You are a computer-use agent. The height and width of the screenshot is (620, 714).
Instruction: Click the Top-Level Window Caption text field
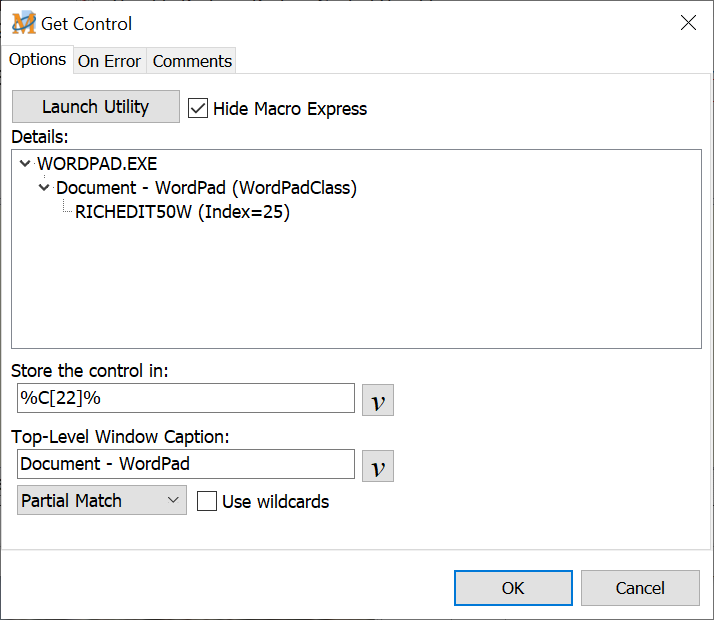click(x=186, y=464)
